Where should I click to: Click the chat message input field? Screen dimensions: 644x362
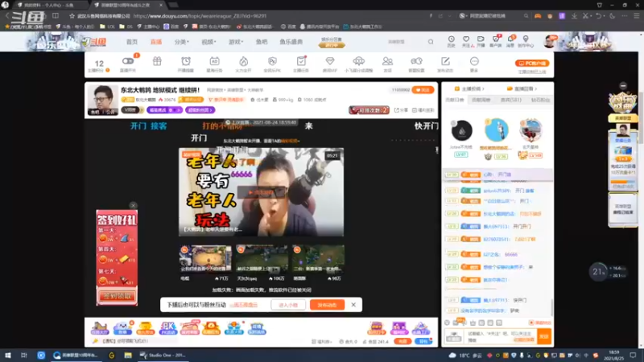(x=500, y=336)
